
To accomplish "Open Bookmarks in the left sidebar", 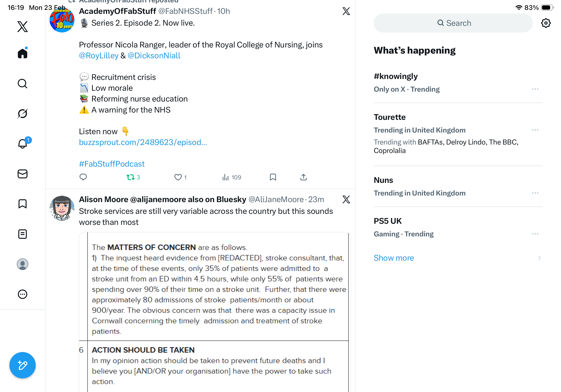I will tap(23, 204).
